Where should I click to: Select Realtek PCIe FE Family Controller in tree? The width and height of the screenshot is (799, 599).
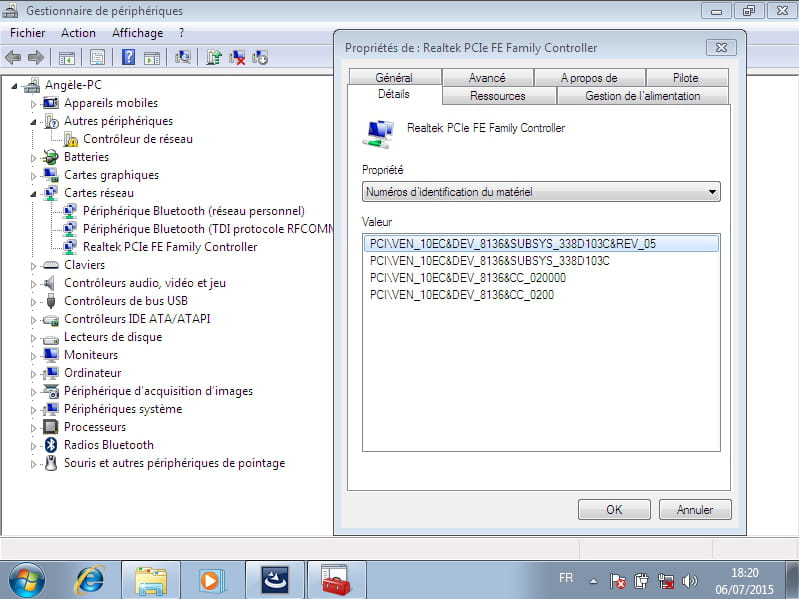point(170,247)
